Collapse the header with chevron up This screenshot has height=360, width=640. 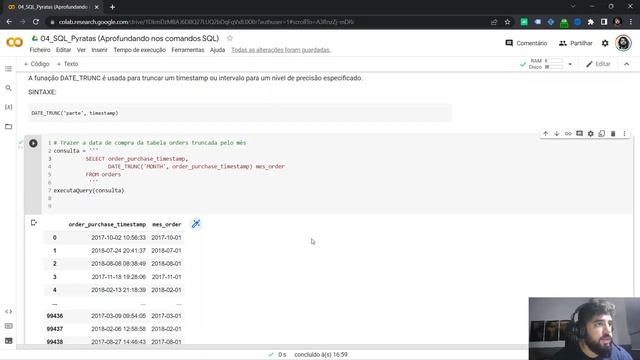(x=627, y=64)
